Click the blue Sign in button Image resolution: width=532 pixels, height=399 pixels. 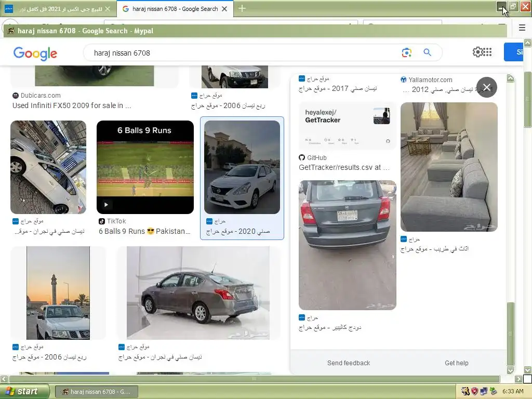point(513,52)
